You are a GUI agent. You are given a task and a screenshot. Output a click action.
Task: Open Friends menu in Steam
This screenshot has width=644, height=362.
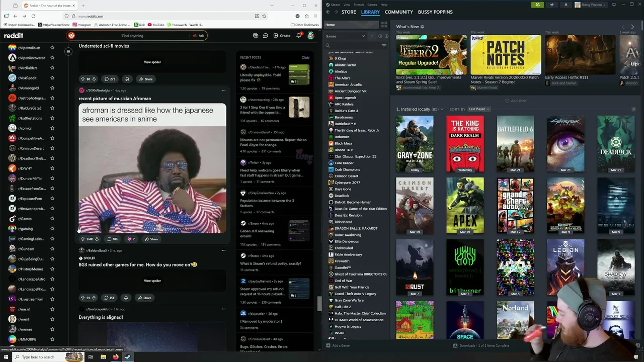point(359,5)
